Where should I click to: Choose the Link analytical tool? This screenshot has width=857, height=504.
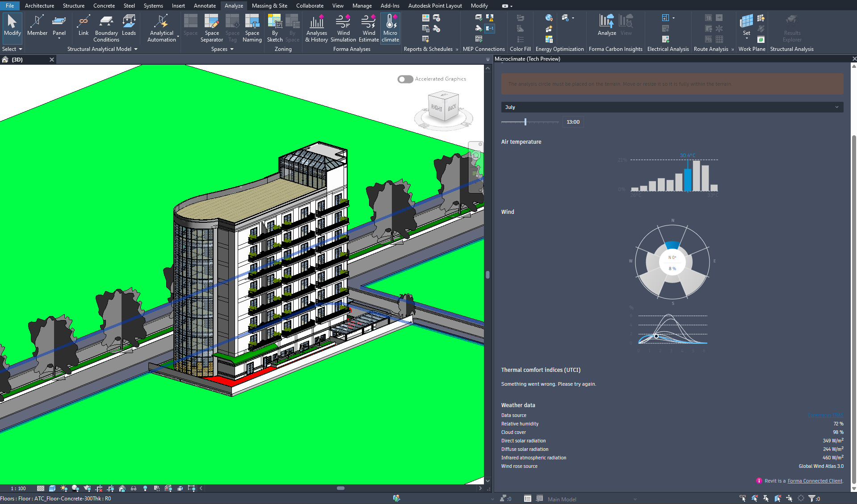(84, 25)
